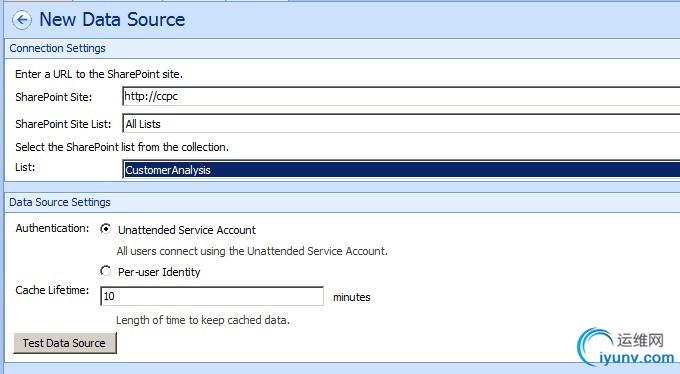
Task: Click inside the Cache Lifetime minutes box
Action: tap(212, 296)
